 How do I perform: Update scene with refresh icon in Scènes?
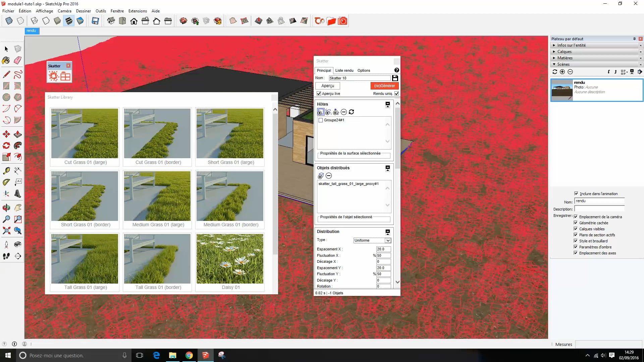(555, 72)
